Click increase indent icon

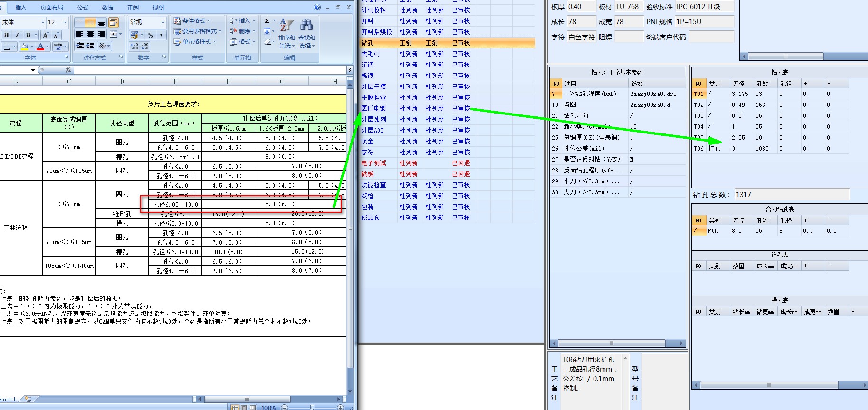pos(91,46)
